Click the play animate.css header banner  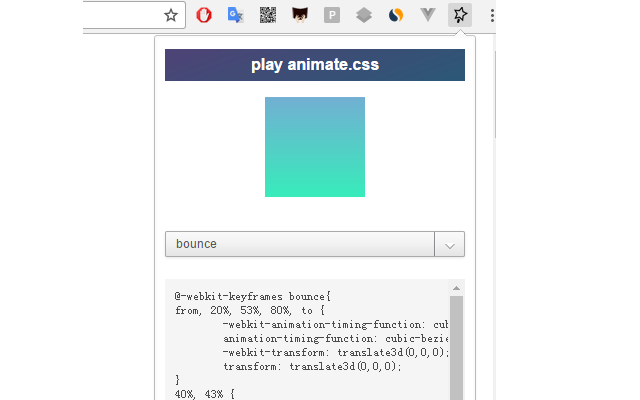[315, 65]
